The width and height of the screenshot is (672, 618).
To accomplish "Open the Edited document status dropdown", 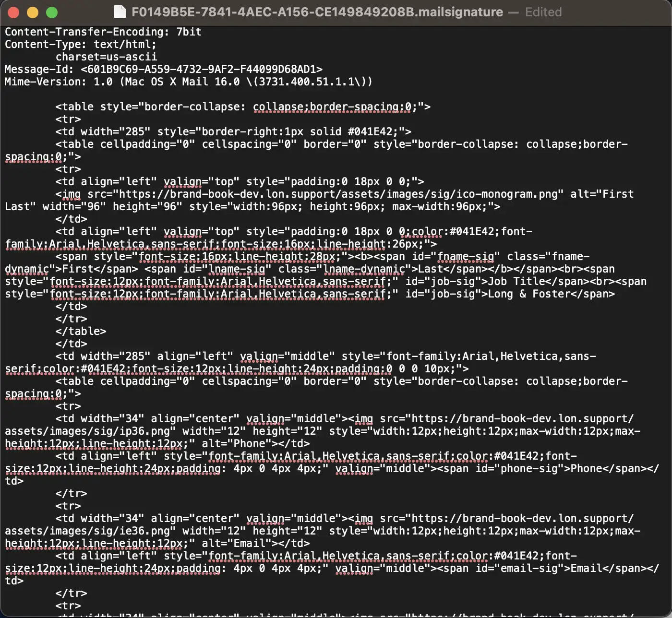I will [543, 12].
